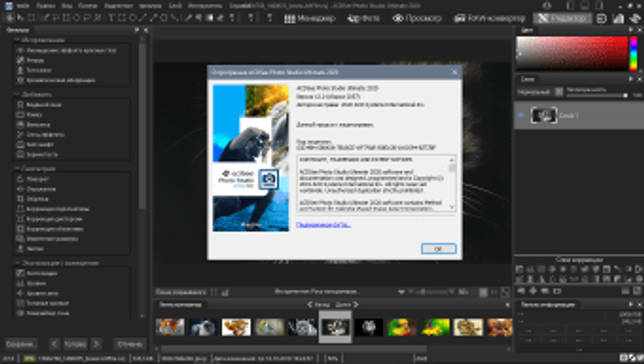Open the Правка menu
Image resolution: width=644 pixels, height=364 pixels.
(x=46, y=6)
